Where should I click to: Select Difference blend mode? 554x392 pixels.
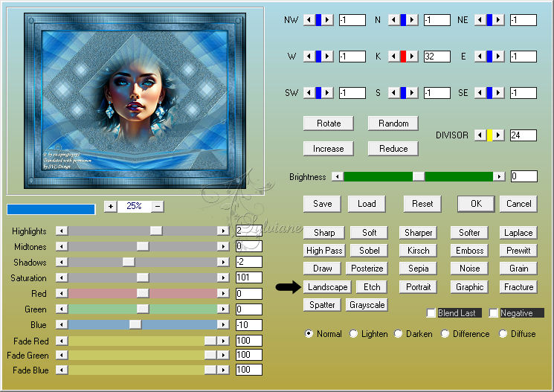tap(445, 334)
